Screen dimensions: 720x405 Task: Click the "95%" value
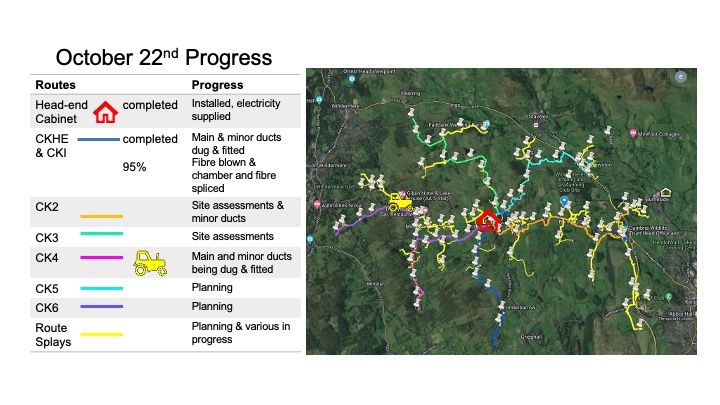134,167
